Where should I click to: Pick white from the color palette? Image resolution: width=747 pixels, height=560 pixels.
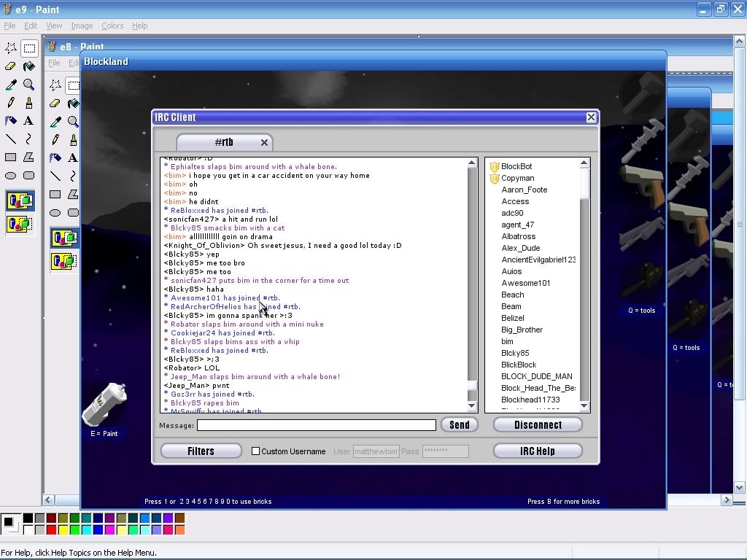point(28,529)
